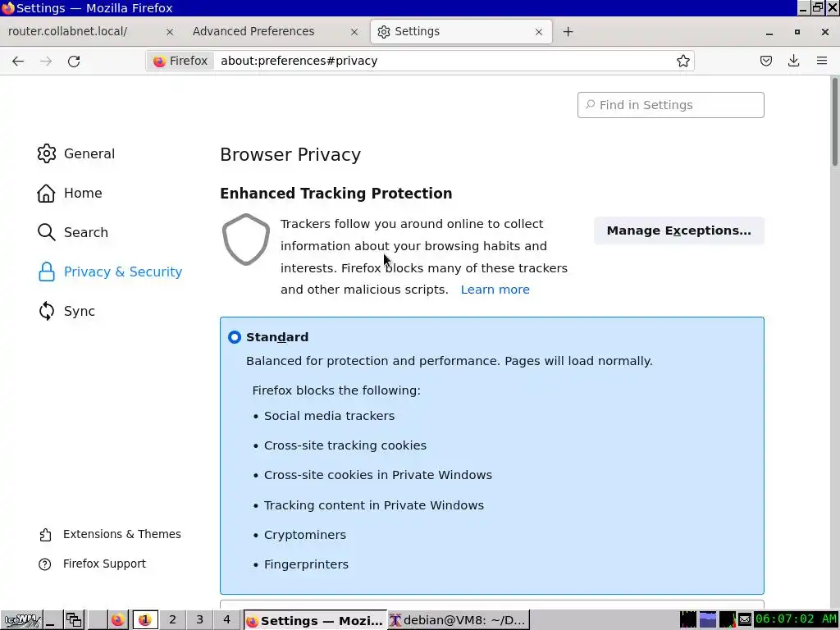This screenshot has height=630, width=840.
Task: Open the Firefox application menu
Action: (822, 61)
